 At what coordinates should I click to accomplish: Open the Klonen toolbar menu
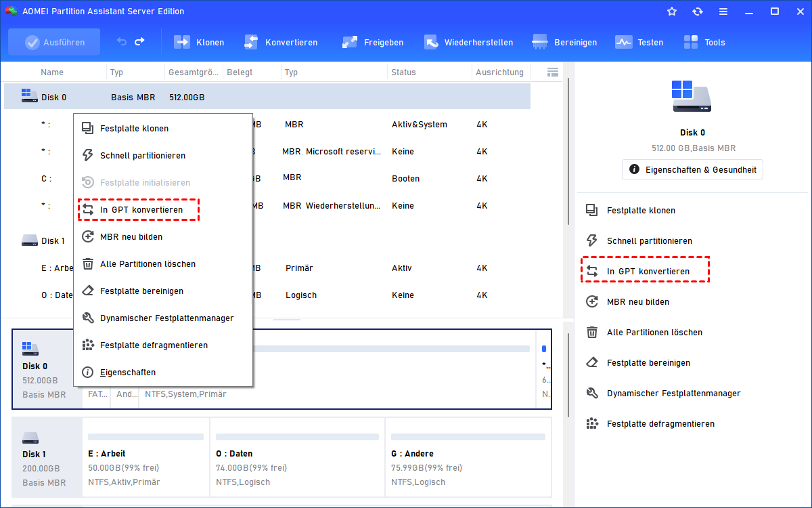[x=200, y=42]
